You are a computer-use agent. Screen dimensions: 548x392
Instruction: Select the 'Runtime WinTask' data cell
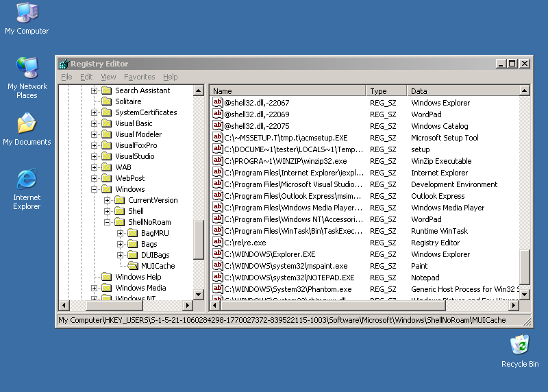(439, 231)
